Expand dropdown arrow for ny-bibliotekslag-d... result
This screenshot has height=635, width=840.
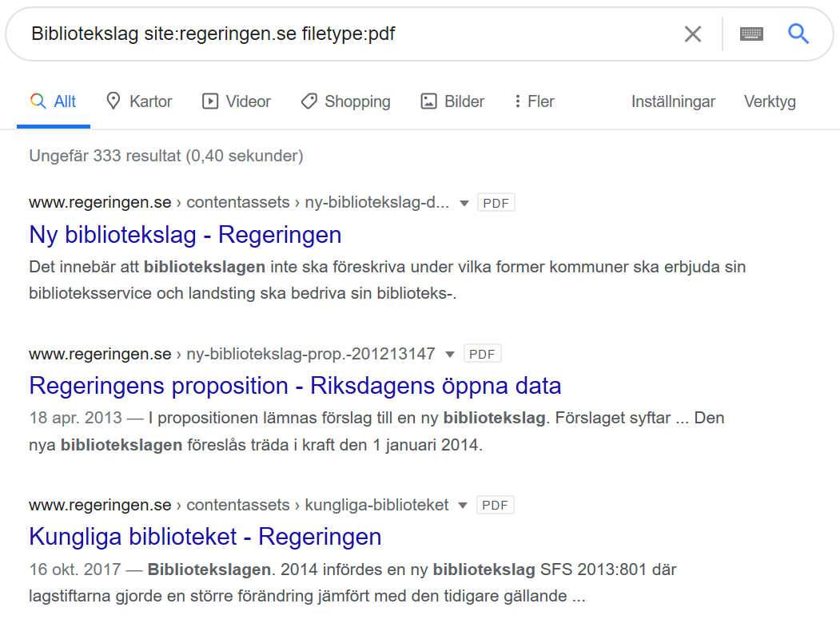point(464,203)
